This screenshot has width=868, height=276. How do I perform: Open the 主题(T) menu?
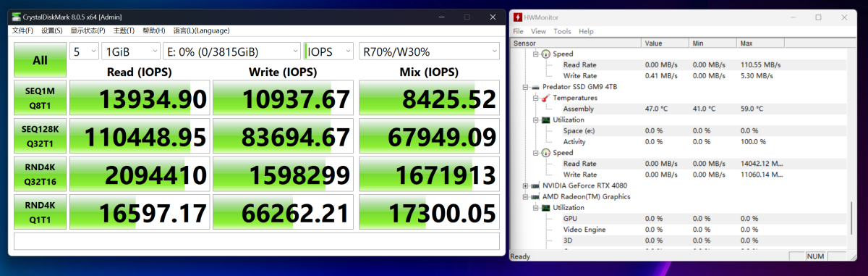(x=124, y=30)
